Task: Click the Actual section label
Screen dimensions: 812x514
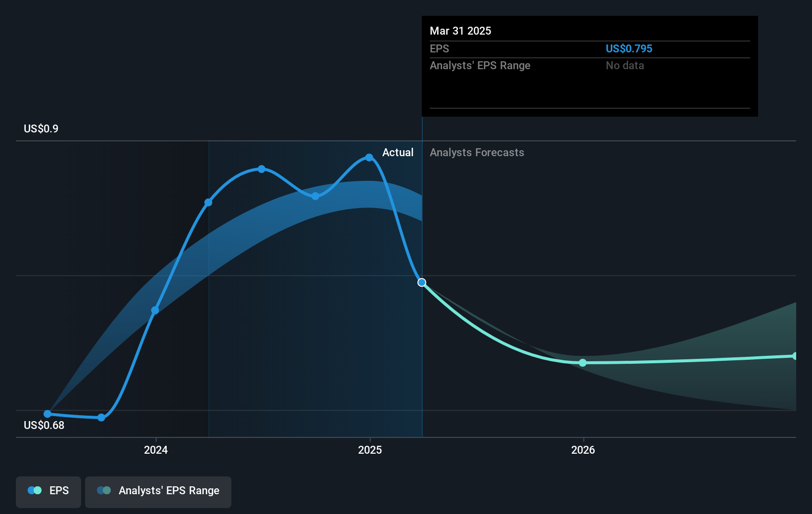Action: coord(398,152)
